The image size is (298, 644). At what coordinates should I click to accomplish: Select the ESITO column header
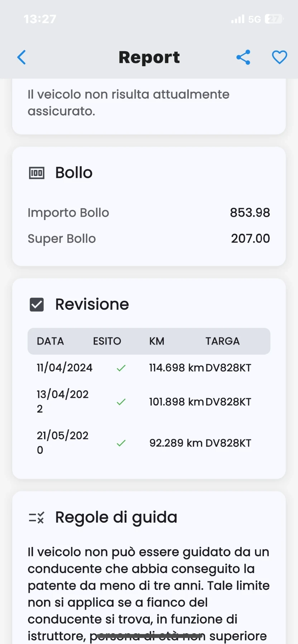click(x=107, y=341)
